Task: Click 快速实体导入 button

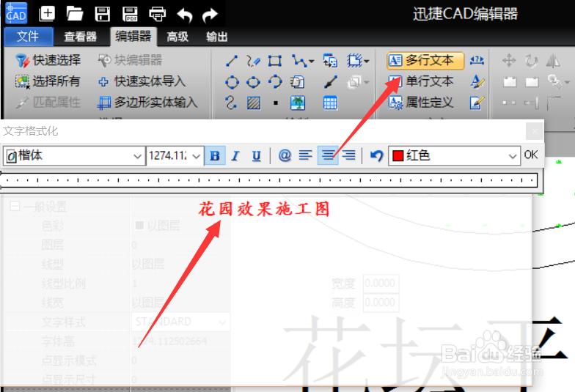Action: click(142, 81)
